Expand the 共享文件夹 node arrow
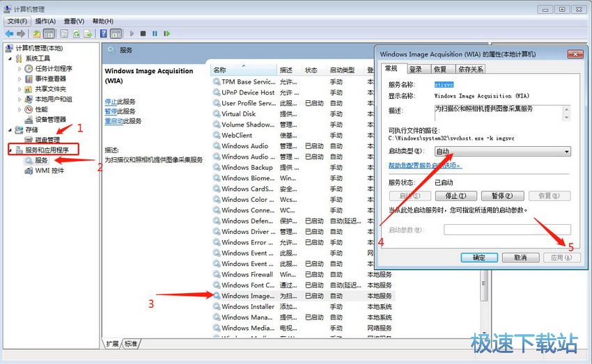 (x=20, y=89)
